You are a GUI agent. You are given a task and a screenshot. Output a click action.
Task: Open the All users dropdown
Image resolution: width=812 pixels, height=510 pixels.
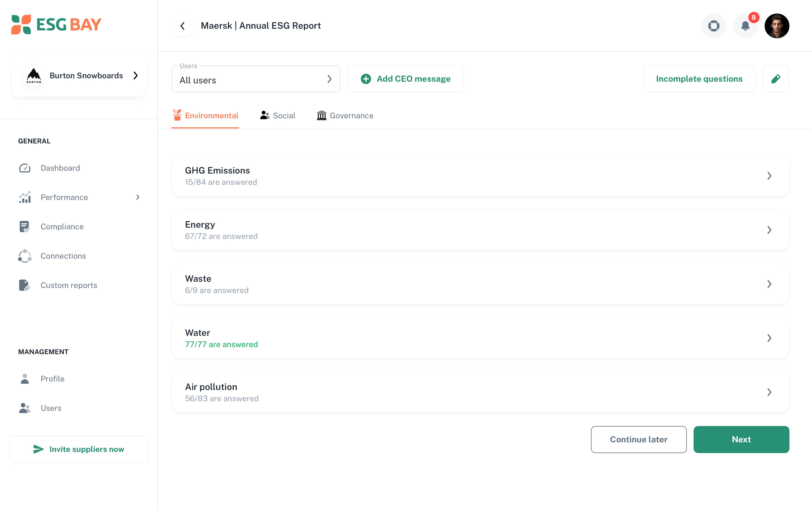(256, 79)
